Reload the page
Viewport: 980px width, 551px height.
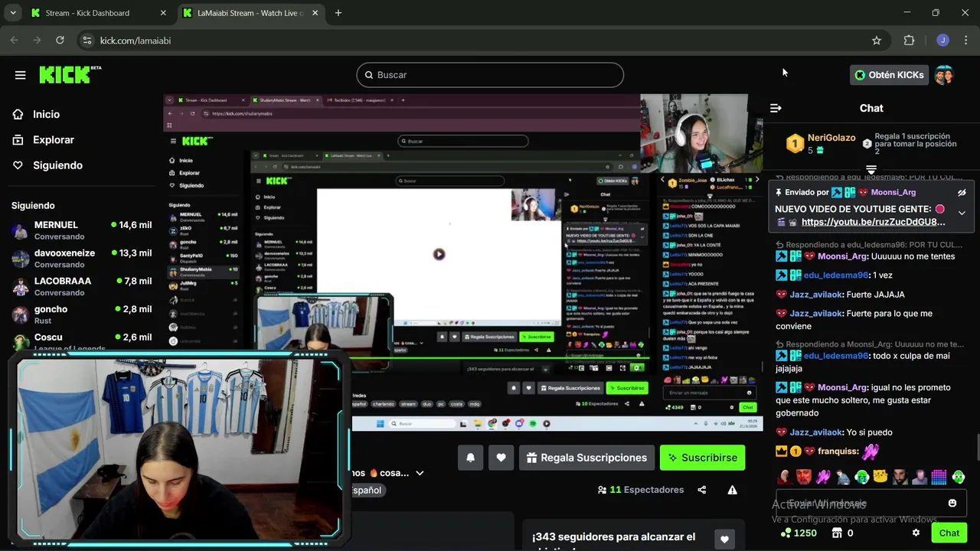60,41
